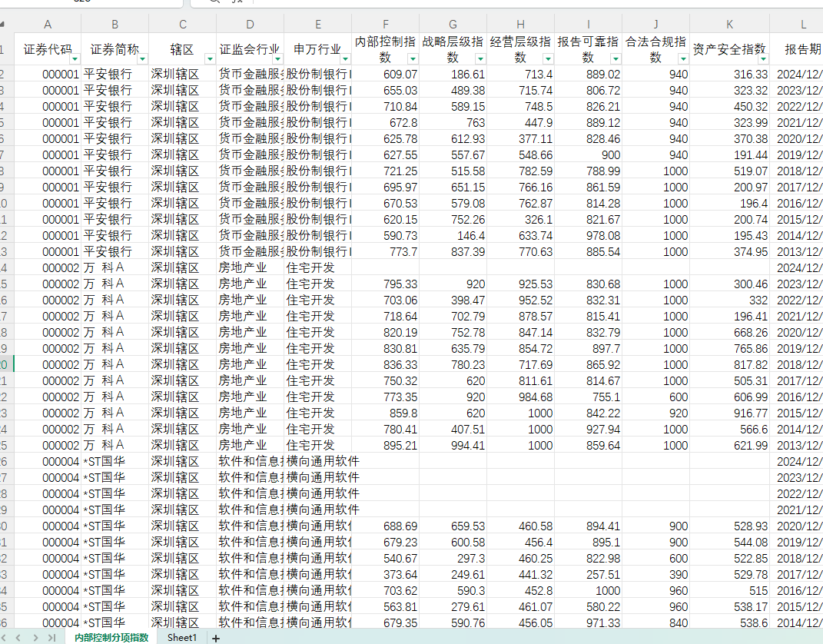The image size is (823, 644).
Task: Select the cell with value 763
Action: [x=453, y=122]
